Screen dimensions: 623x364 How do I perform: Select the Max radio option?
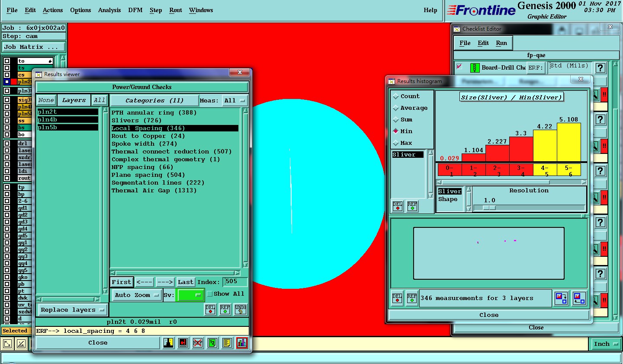coord(395,143)
